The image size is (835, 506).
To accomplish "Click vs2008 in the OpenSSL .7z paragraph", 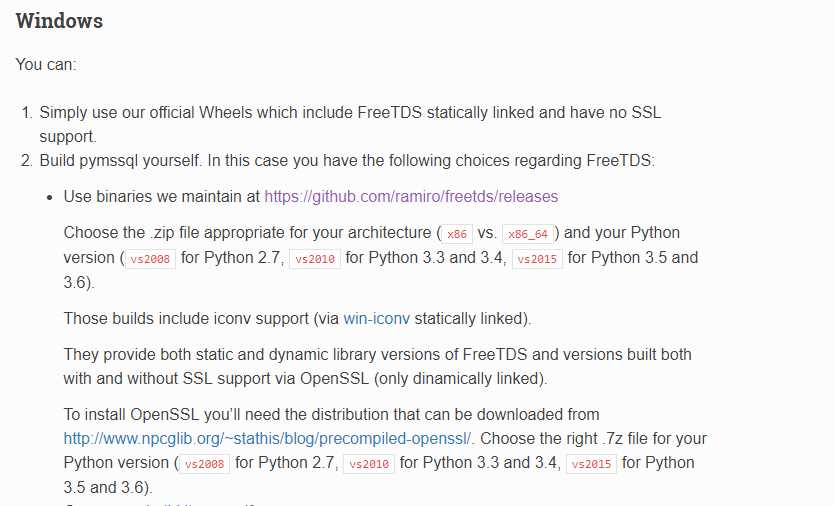I will point(204,464).
